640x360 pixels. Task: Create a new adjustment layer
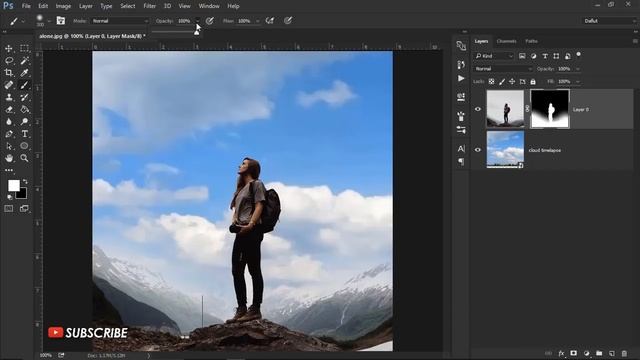click(x=587, y=353)
